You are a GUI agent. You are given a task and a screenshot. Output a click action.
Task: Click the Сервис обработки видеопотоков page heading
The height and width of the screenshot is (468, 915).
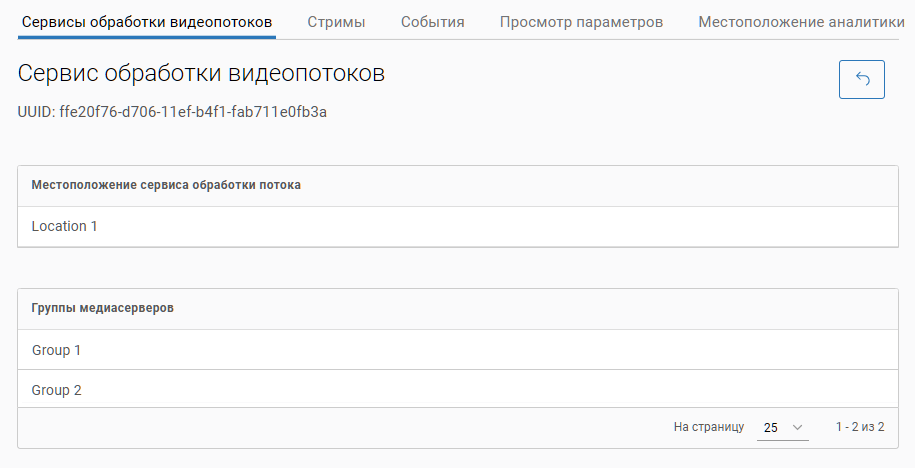click(201, 74)
